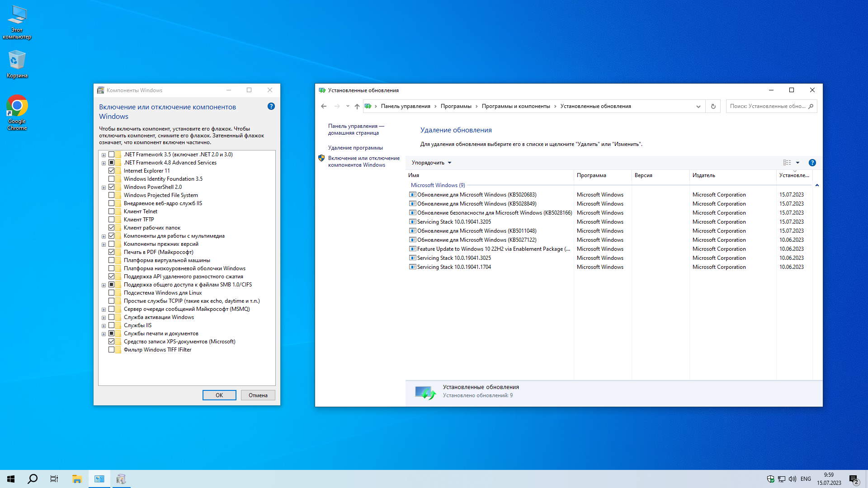Open the Упорядочить dropdown menu
Image resolution: width=868 pixels, height=488 pixels.
[431, 163]
